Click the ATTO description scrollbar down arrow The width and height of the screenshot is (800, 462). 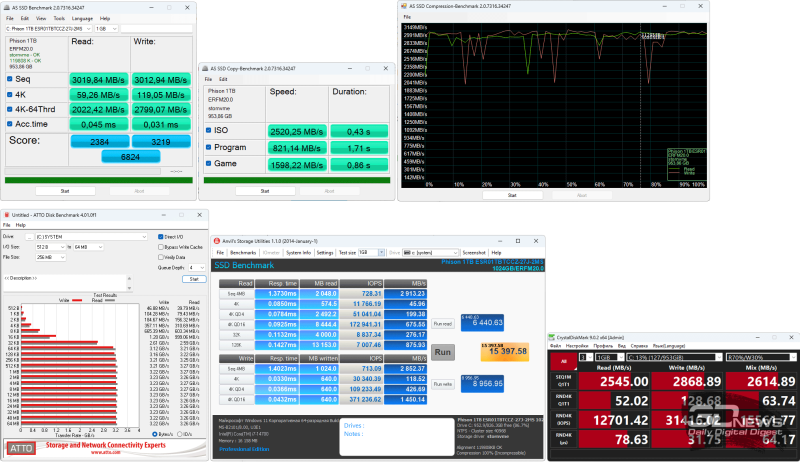pyautogui.click(x=129, y=288)
